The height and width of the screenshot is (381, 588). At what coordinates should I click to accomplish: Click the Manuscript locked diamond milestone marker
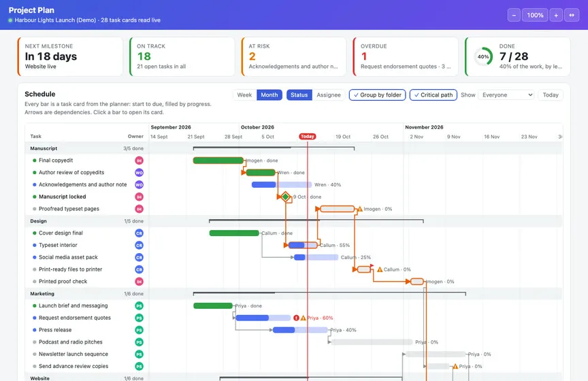tap(286, 197)
